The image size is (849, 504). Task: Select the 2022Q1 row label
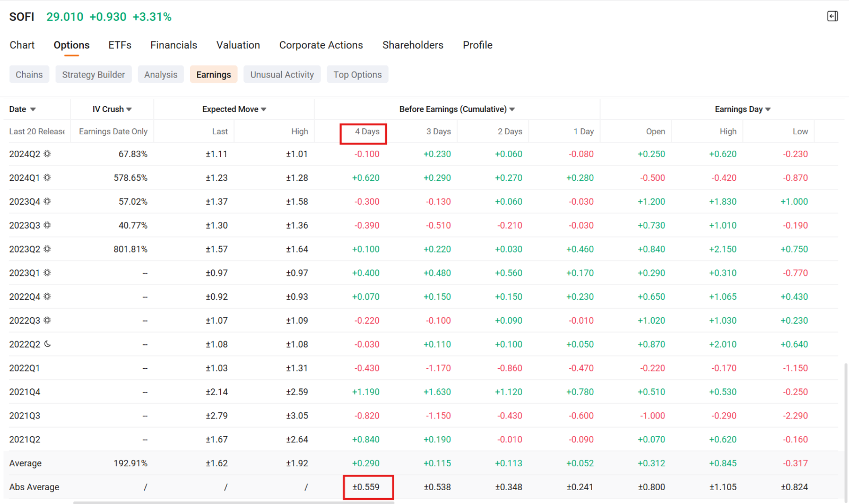pos(24,368)
